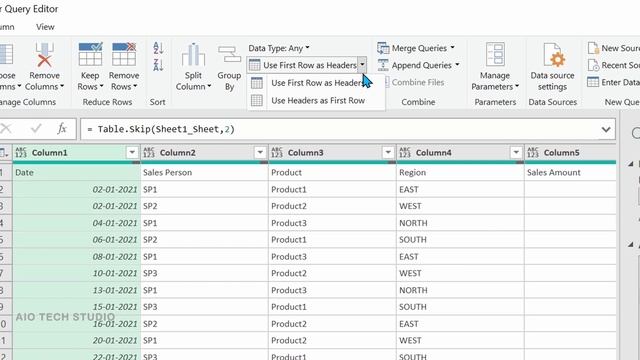This screenshot has height=360, width=640.
Task: Open the Merge Queries dropdown arrow
Action: pyautogui.click(x=452, y=48)
